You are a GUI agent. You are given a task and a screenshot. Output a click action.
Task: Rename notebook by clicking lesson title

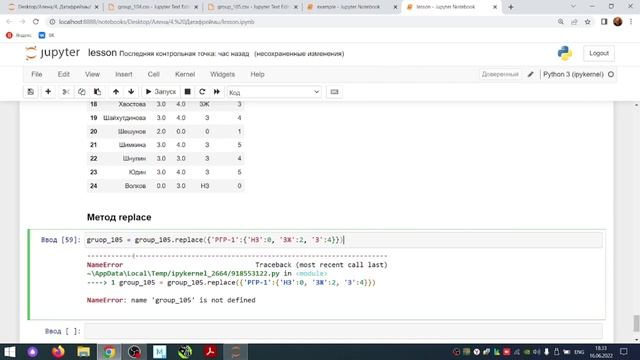102,53
